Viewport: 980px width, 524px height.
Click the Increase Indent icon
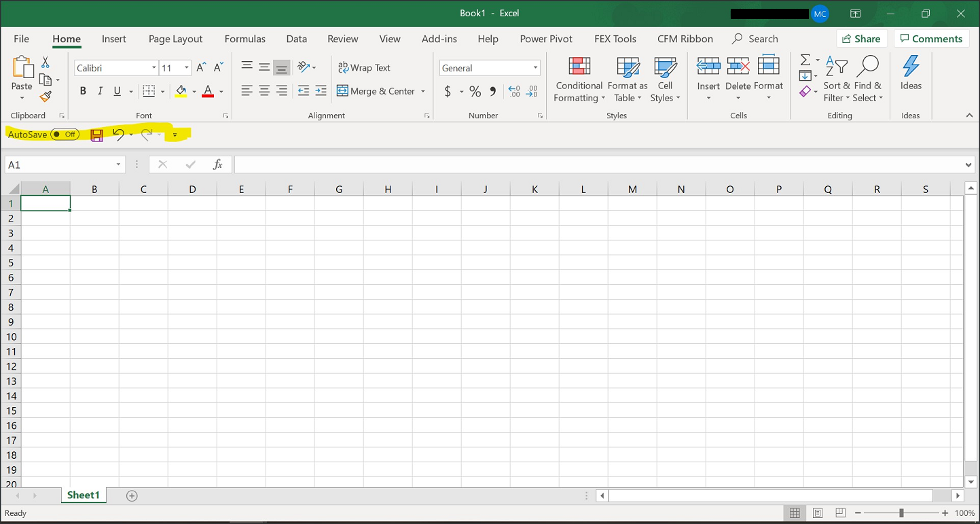321,91
